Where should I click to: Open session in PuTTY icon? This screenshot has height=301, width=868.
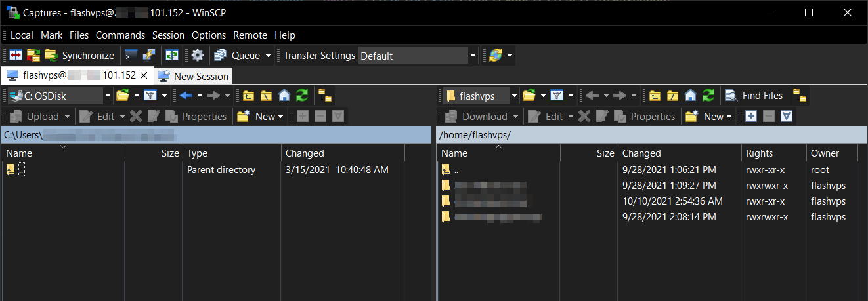[149, 56]
